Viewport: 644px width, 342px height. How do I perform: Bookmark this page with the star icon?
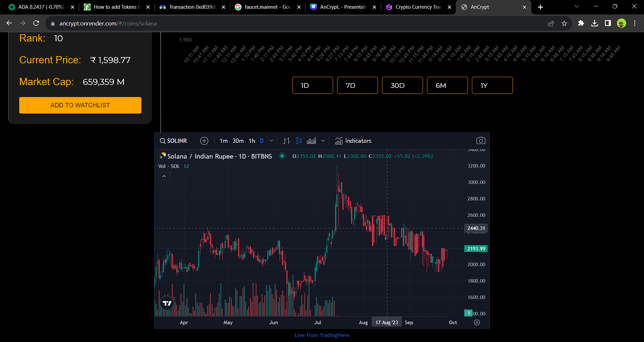(564, 23)
